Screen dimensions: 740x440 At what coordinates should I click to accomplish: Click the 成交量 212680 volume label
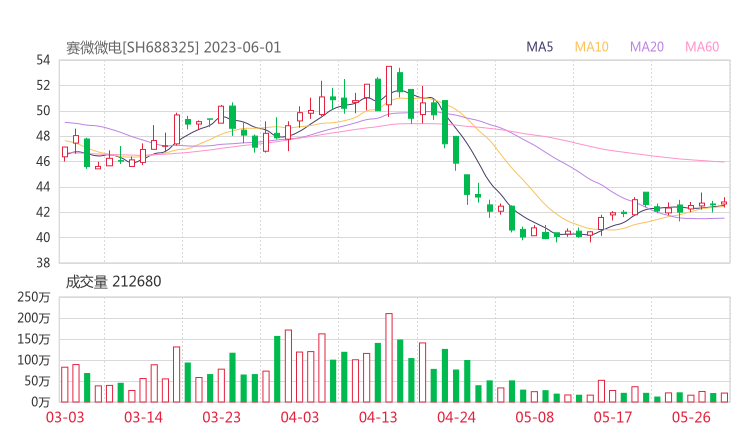(113, 282)
